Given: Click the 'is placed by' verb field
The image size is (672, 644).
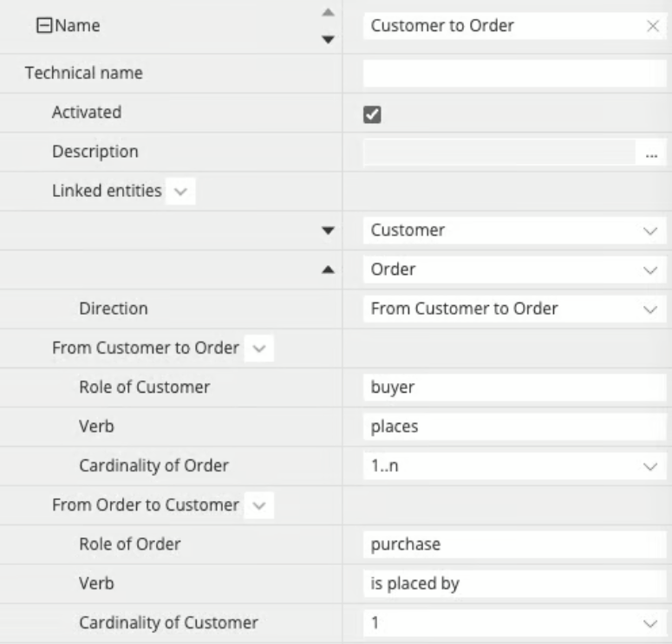Looking at the screenshot, I should [x=514, y=583].
